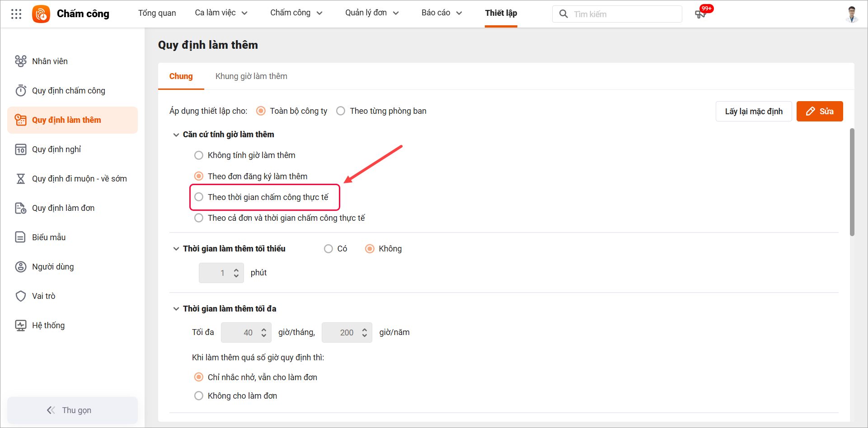Open Quy định làm đơn in sidebar
The image size is (868, 428).
click(72, 208)
